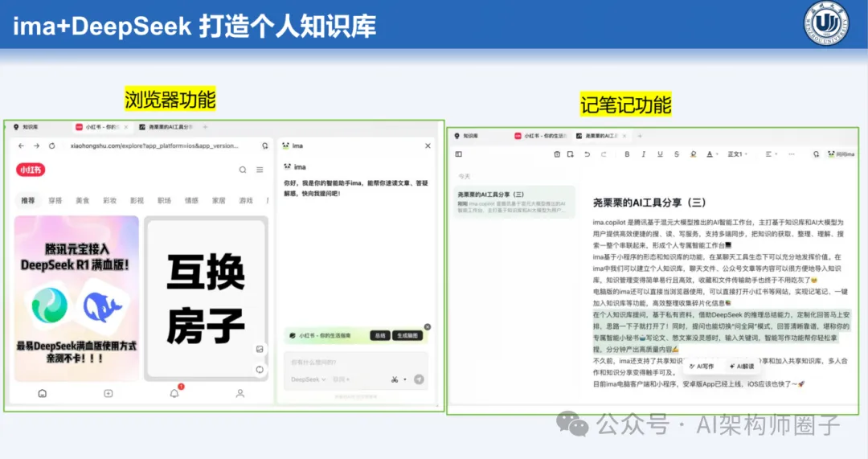Viewport: 868px width, 459px height.
Task: Select the 职场 category tab
Action: tap(165, 201)
